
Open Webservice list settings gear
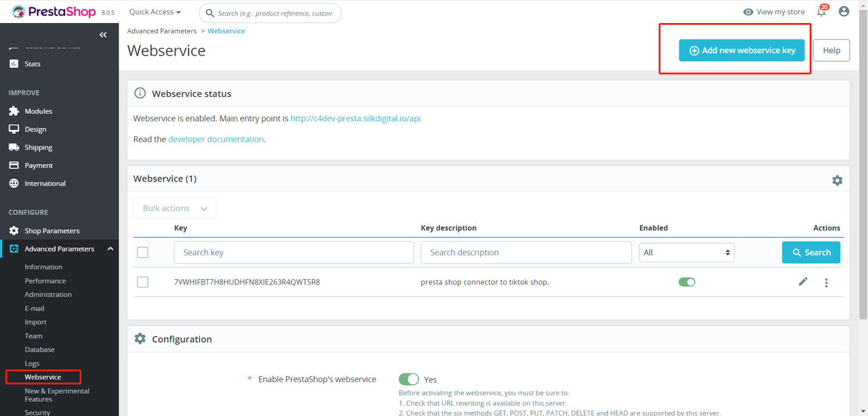pyautogui.click(x=837, y=180)
